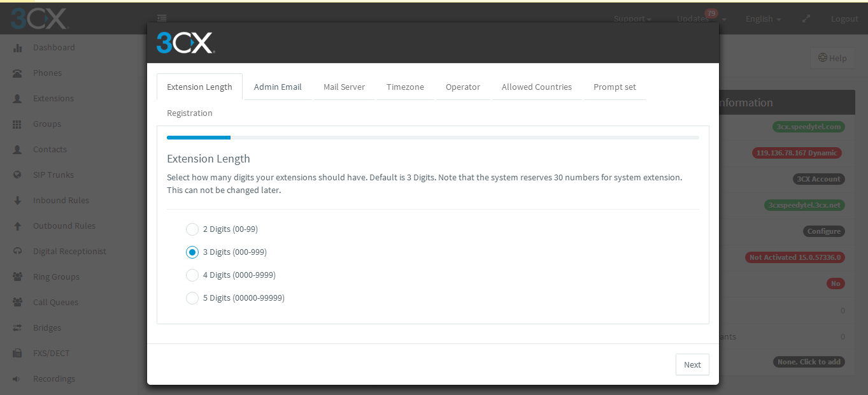This screenshot has width=868, height=395.
Task: Click the Help button
Action: click(x=832, y=58)
